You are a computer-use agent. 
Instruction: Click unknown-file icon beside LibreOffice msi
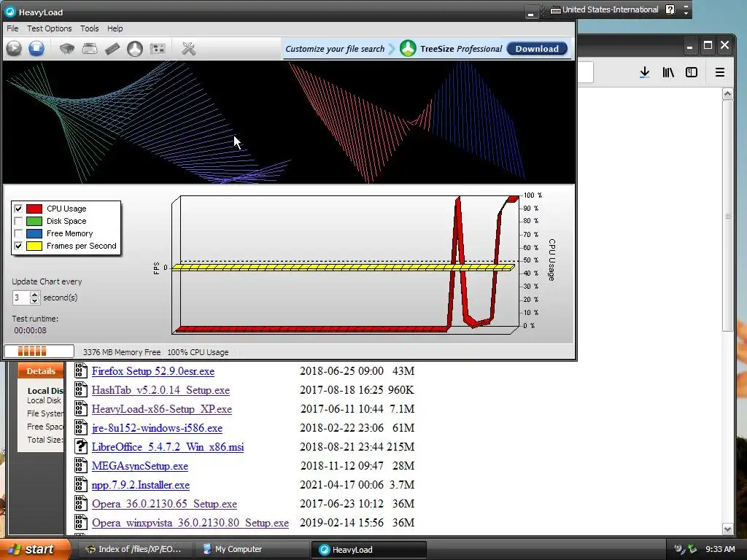click(81, 446)
